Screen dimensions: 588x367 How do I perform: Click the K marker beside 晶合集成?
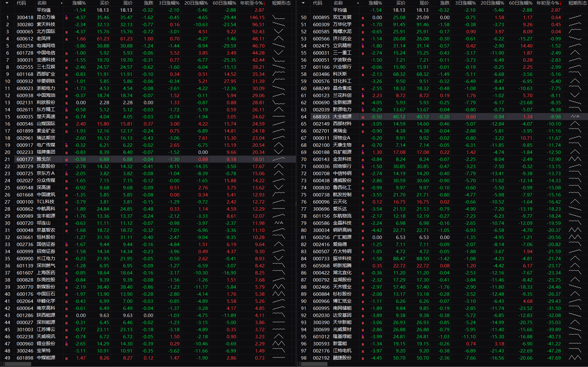(x=363, y=89)
